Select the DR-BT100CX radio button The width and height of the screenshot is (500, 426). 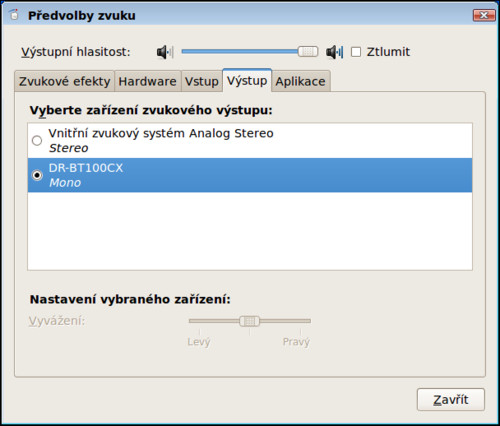click(37, 175)
